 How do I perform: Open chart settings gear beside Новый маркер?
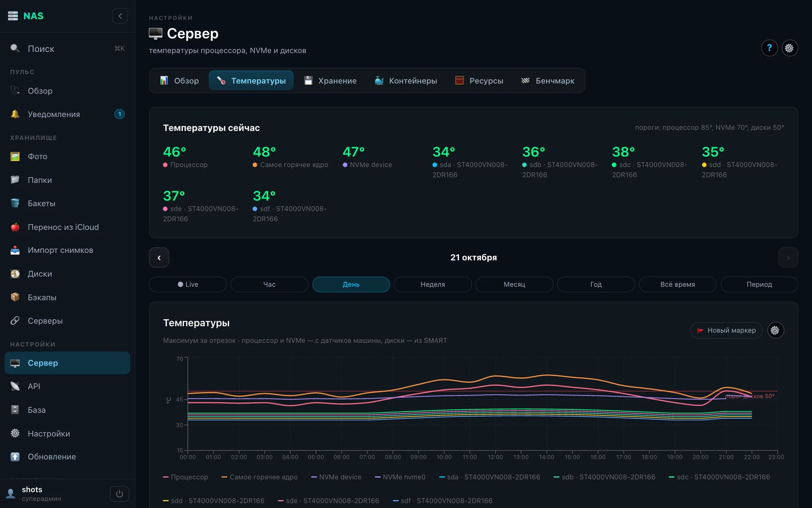[775, 330]
